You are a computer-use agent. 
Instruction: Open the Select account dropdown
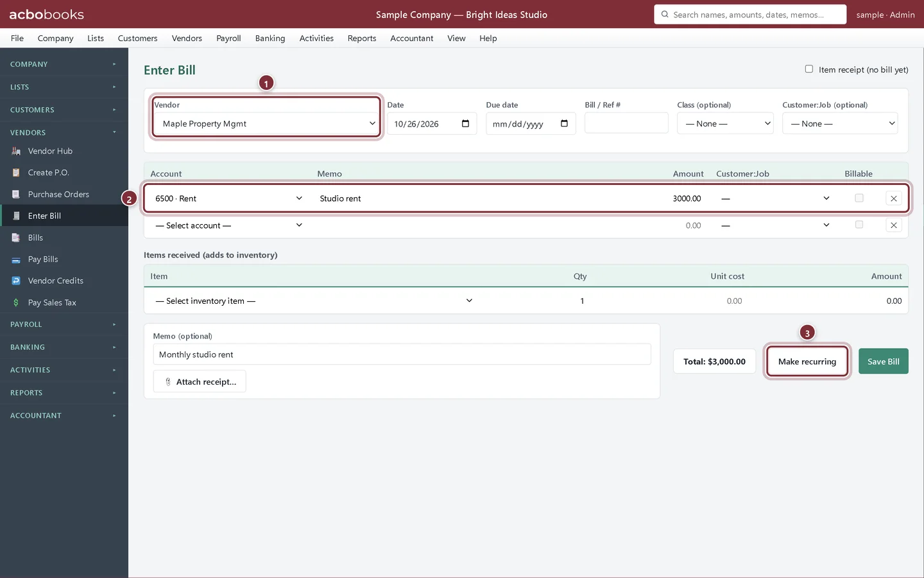228,225
